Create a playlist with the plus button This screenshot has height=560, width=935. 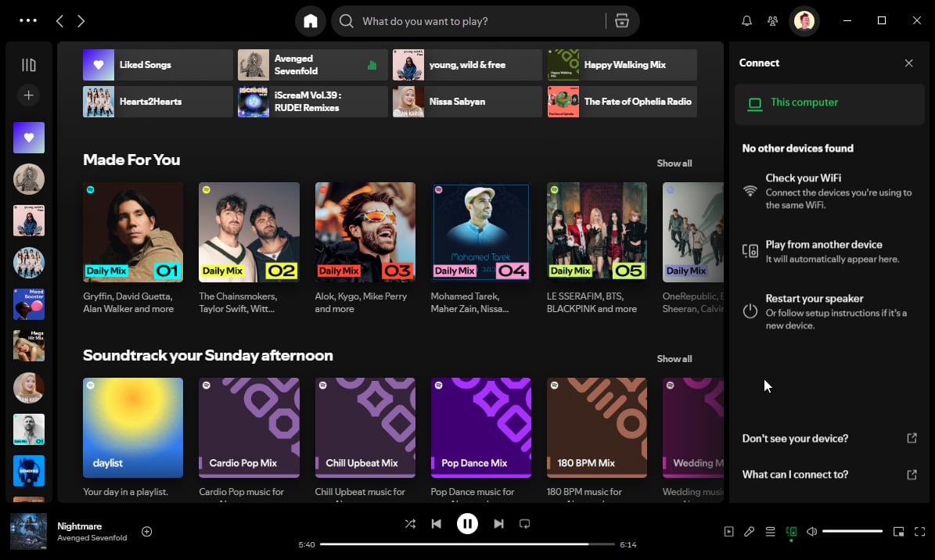click(29, 95)
